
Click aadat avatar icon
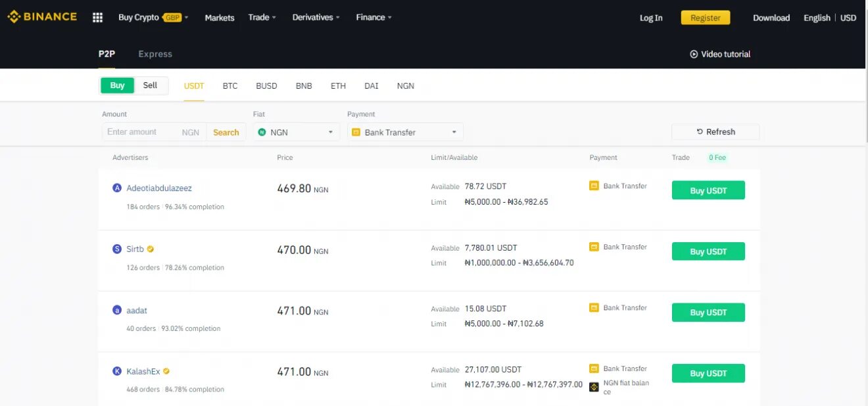(117, 310)
